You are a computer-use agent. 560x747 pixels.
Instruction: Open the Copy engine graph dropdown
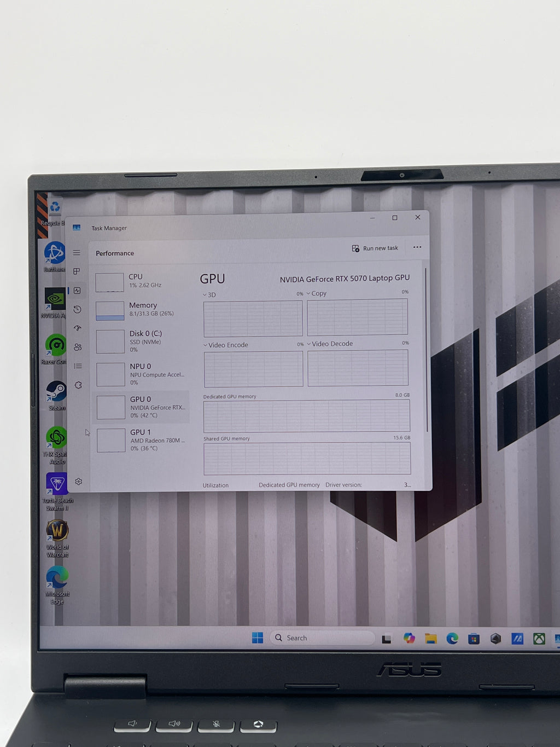317,293
